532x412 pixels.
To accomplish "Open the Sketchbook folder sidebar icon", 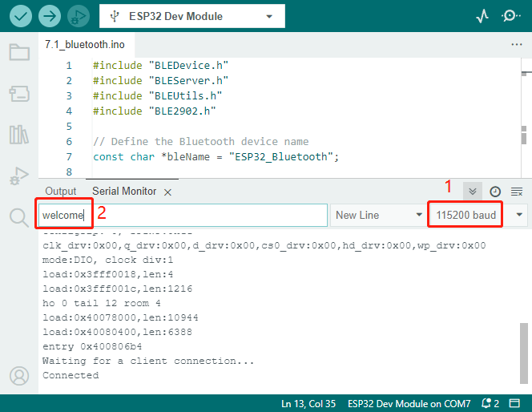I will (x=19, y=52).
